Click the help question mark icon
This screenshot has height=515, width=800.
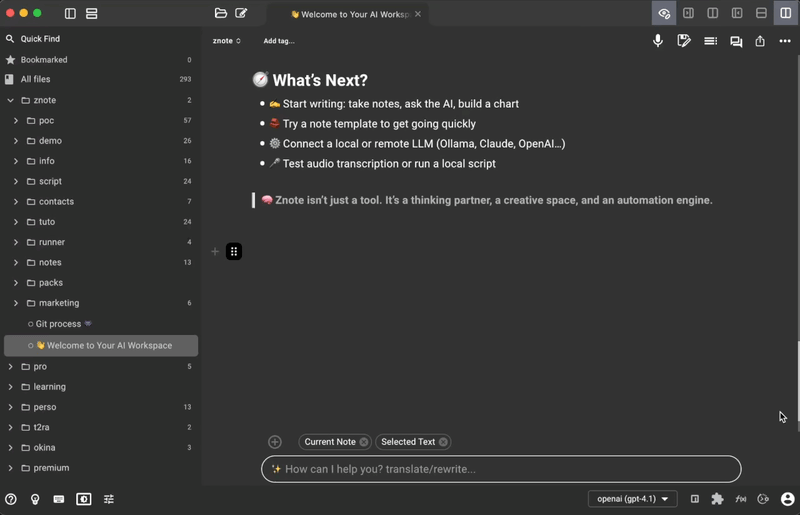11,499
